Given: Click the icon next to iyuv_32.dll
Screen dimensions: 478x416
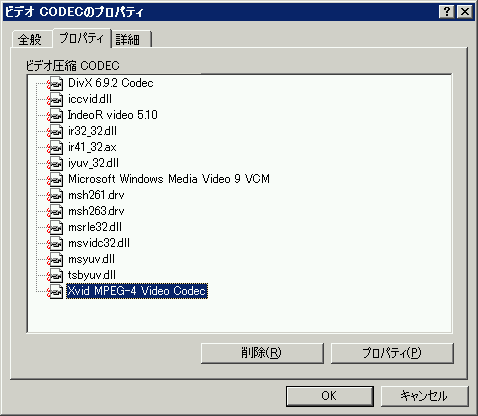Looking at the screenshot, I should point(55,163).
